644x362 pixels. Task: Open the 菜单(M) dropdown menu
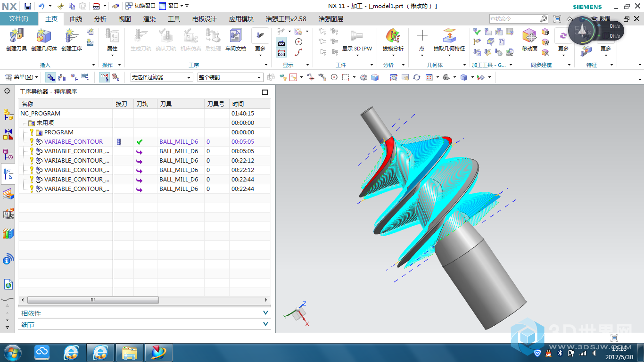tap(21, 77)
